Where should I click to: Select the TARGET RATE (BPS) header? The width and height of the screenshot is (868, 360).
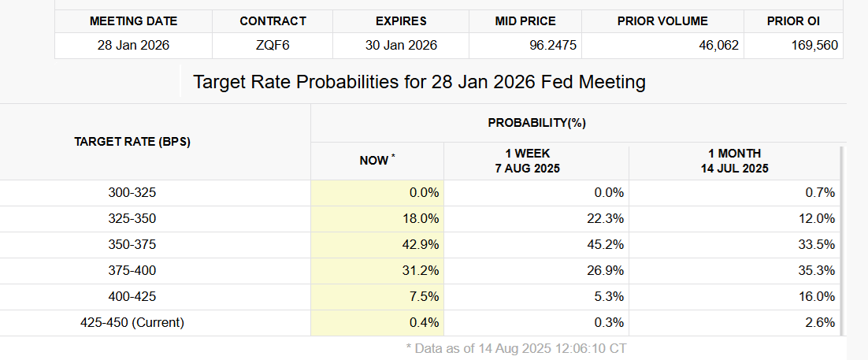click(x=132, y=142)
